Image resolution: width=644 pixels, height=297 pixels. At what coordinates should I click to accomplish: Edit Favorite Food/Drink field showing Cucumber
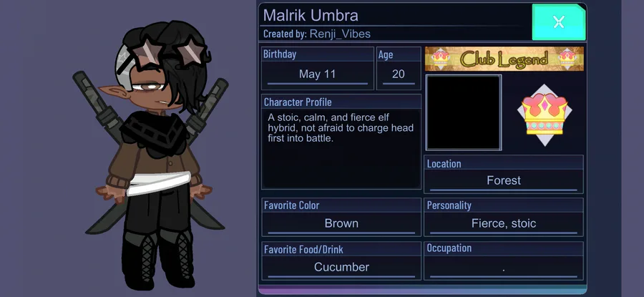point(341,268)
